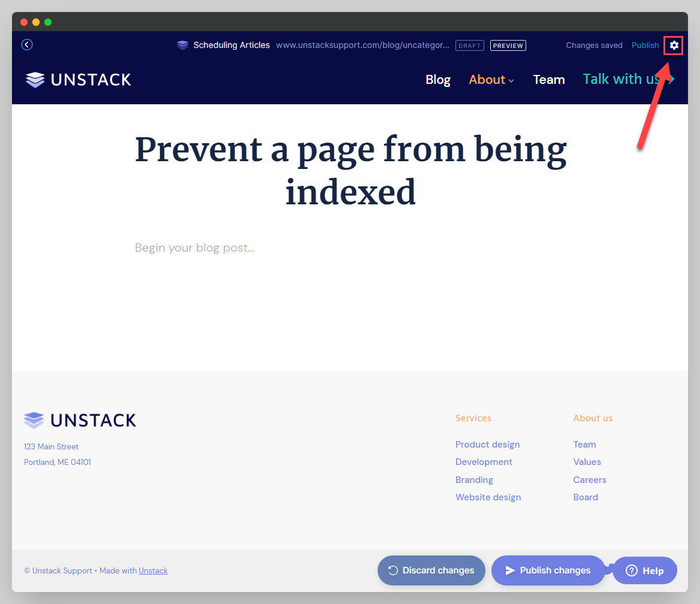Open the Team nav item

coord(548,80)
